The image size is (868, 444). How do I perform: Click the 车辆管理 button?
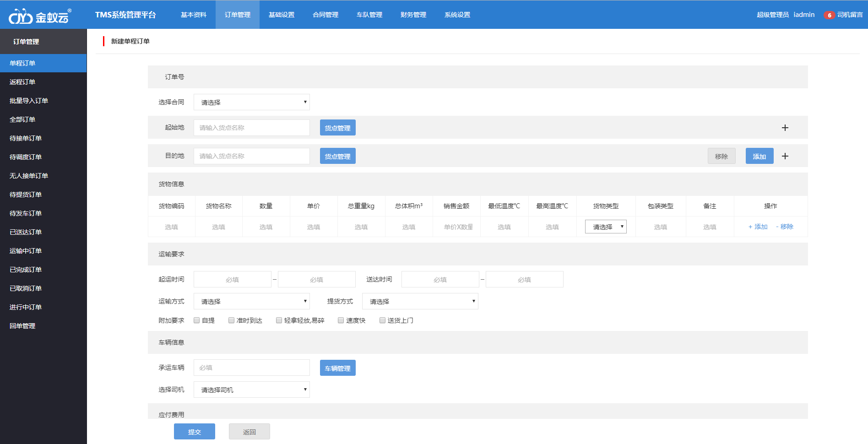338,368
